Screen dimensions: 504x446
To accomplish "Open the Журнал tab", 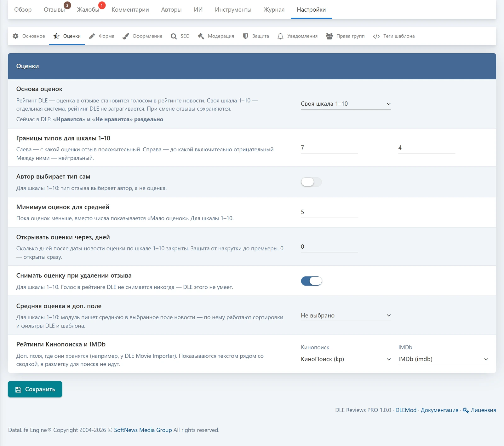I will pos(274,9).
